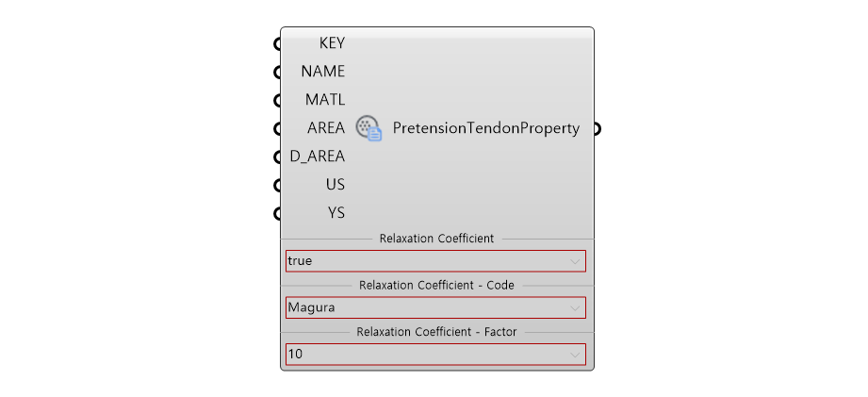
Task: Click the PretensionTendonProperty component icon
Action: point(368,128)
